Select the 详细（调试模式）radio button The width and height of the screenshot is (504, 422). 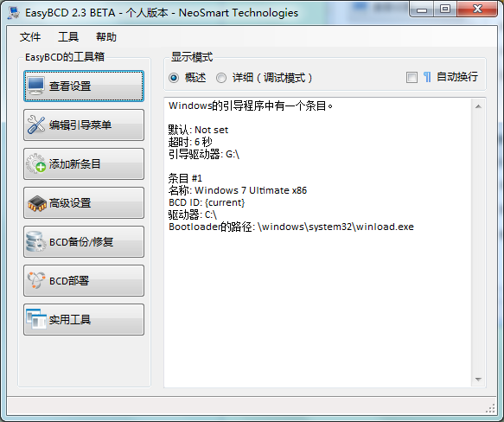pyautogui.click(x=221, y=78)
